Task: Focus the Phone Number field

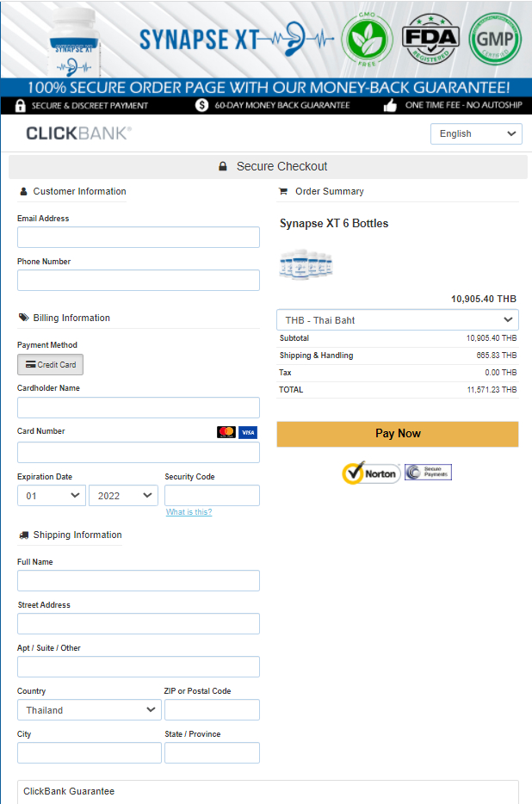Action: click(139, 281)
